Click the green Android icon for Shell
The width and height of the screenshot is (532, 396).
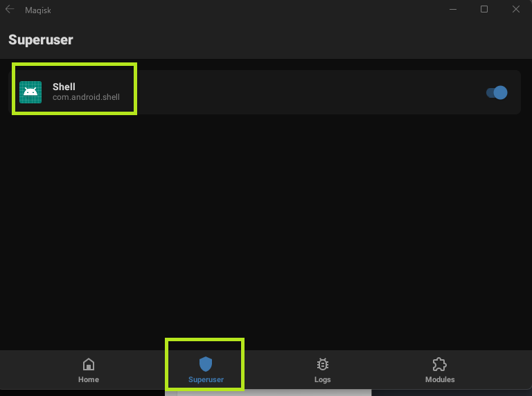click(30, 92)
